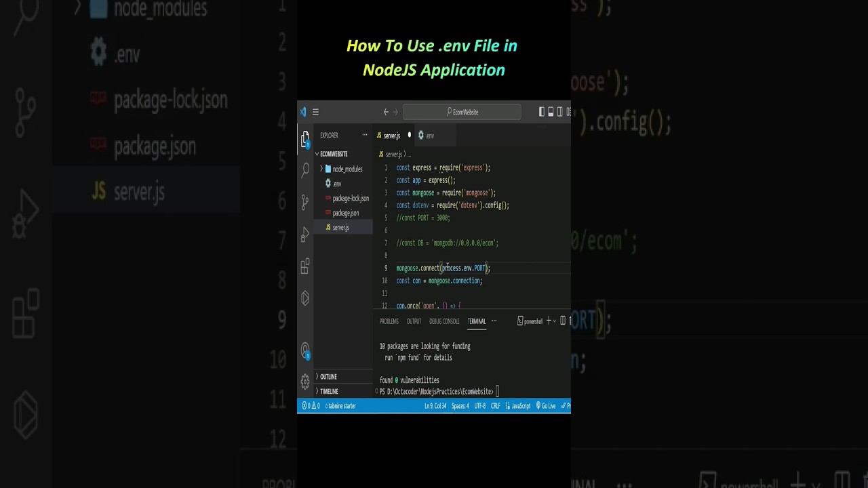
Task: Open the Search view in activity bar
Action: pyautogui.click(x=305, y=169)
